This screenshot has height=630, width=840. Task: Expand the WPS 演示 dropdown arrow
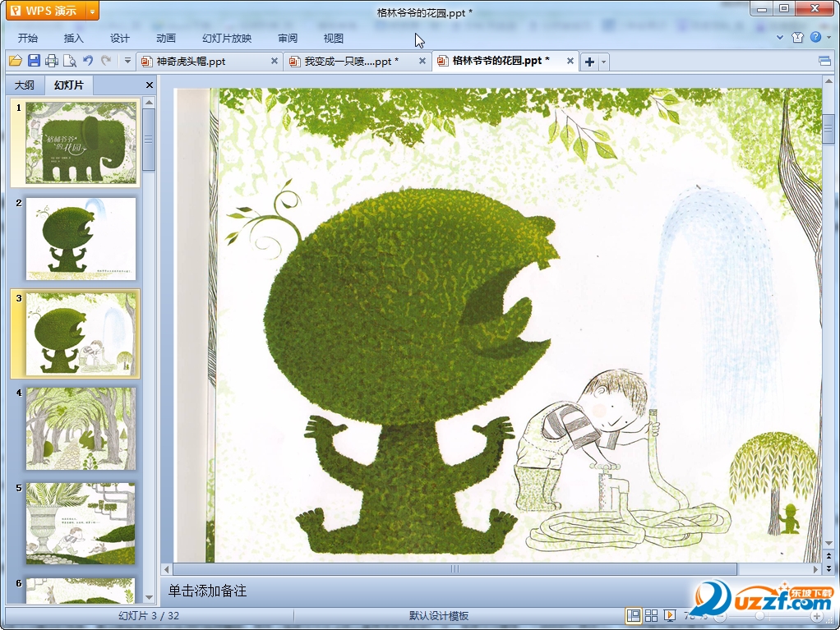[x=92, y=11]
